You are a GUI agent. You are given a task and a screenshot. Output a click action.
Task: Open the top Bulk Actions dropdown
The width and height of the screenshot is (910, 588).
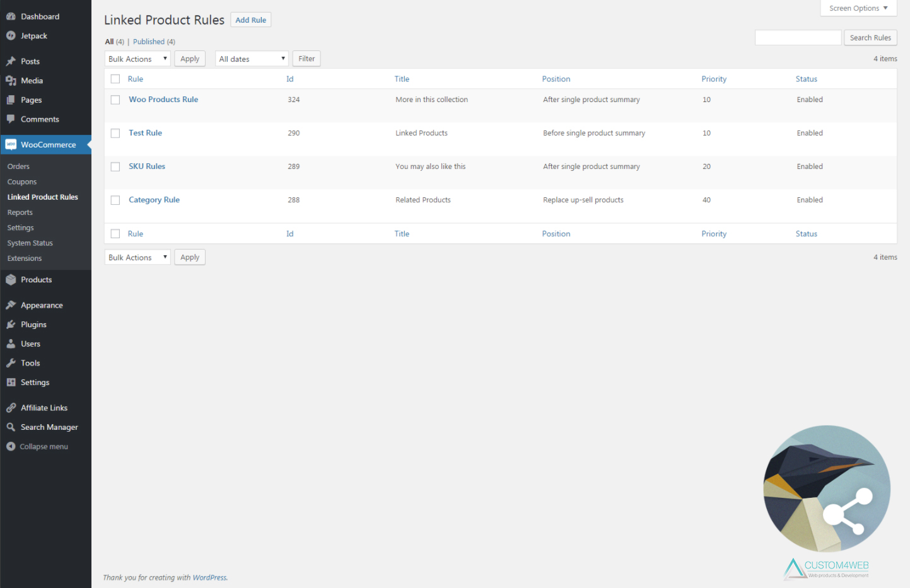point(137,59)
